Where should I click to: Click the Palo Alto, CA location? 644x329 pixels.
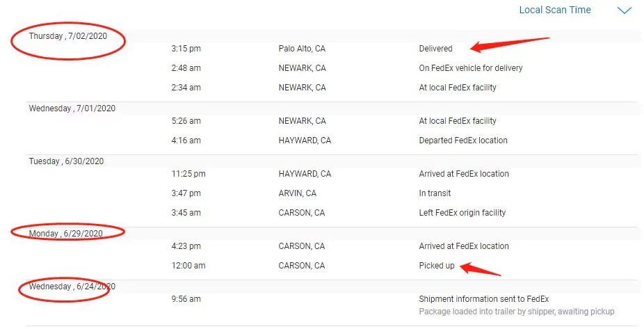click(302, 49)
